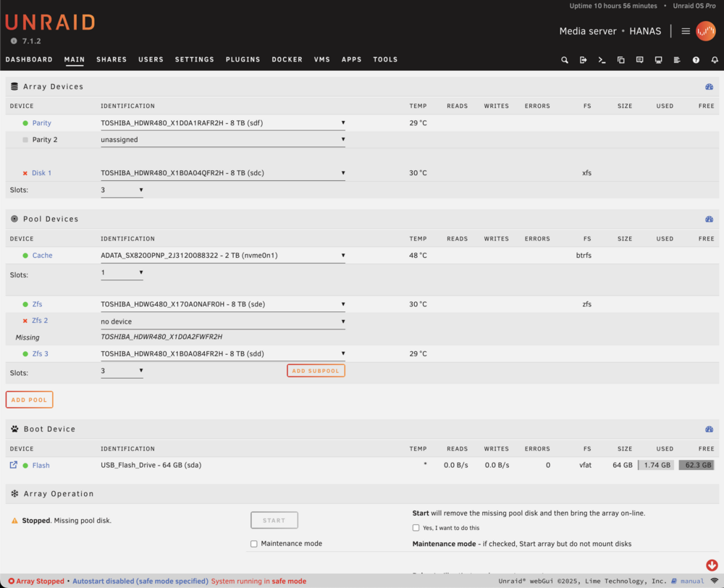Click the red scroll-down arrow icon
The height and width of the screenshot is (588, 724).
click(712, 564)
